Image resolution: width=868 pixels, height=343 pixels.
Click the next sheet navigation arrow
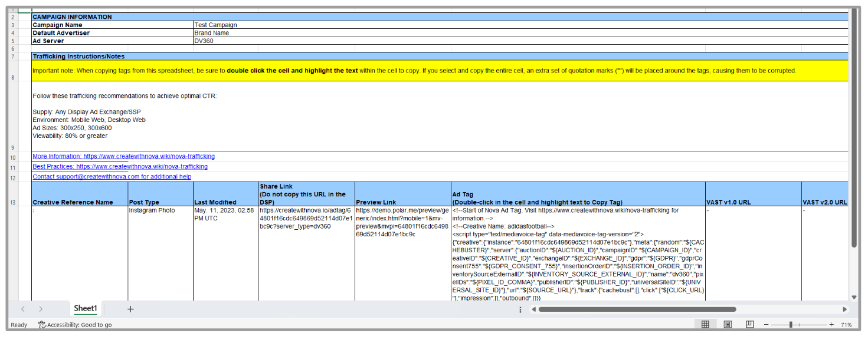click(41, 309)
